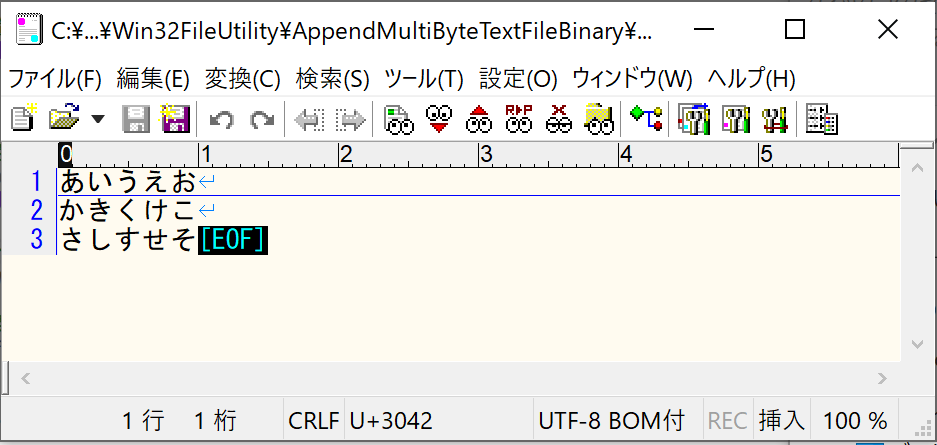Open the Replace (REP) icon
This screenshot has width=937, height=445.
point(518,118)
